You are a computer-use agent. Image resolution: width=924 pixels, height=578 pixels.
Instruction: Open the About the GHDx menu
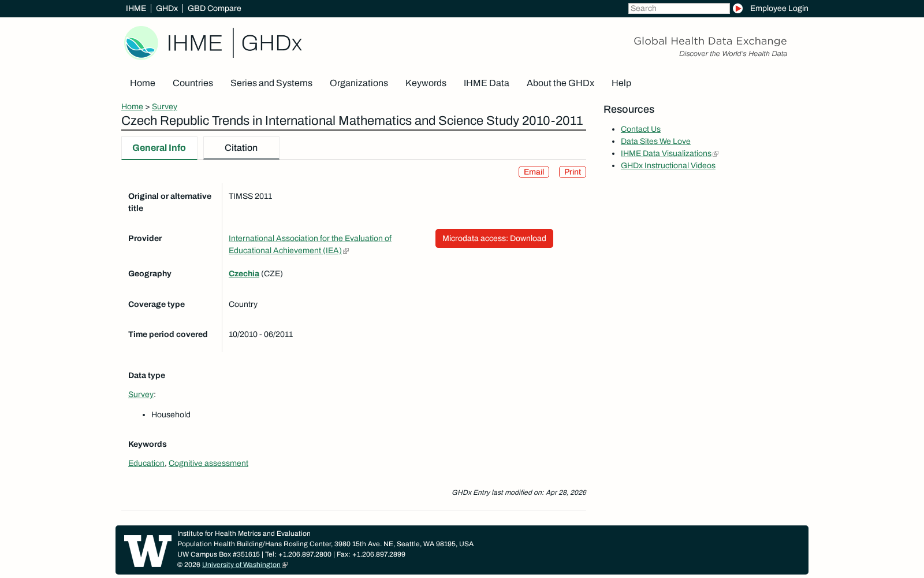560,83
